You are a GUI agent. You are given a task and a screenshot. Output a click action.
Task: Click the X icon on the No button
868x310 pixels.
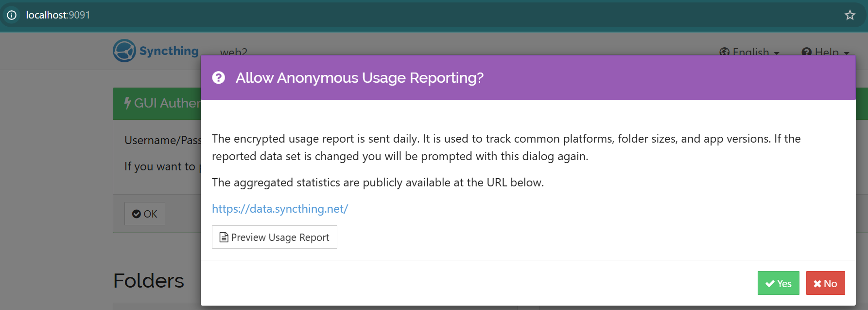tap(817, 284)
